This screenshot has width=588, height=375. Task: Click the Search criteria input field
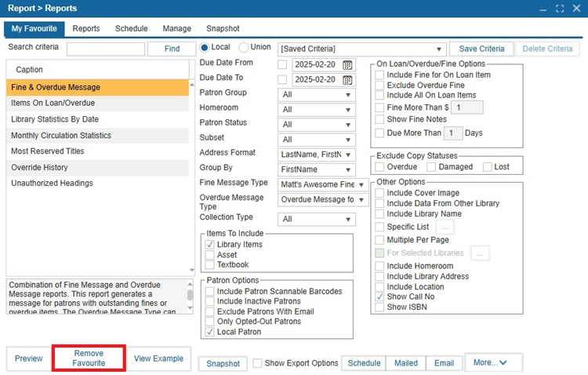106,49
